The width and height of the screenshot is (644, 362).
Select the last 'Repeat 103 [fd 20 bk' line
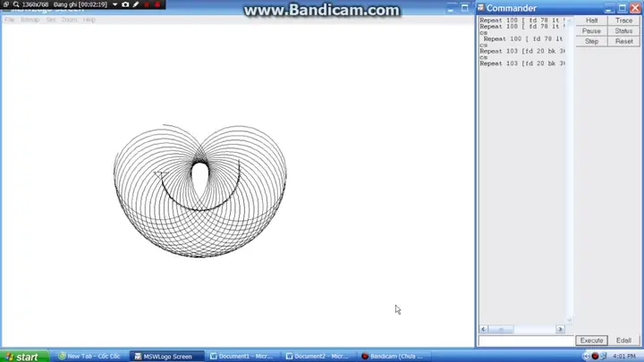522,63
